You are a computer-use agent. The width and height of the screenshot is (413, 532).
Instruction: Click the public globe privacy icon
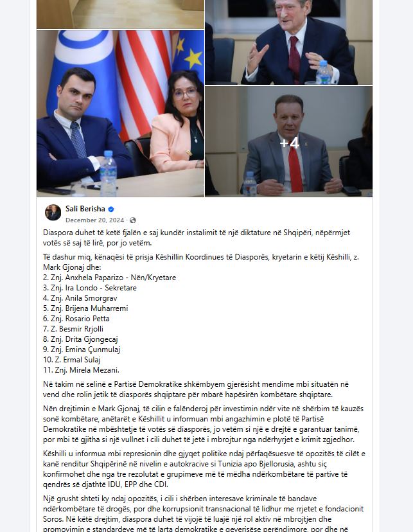click(x=133, y=220)
